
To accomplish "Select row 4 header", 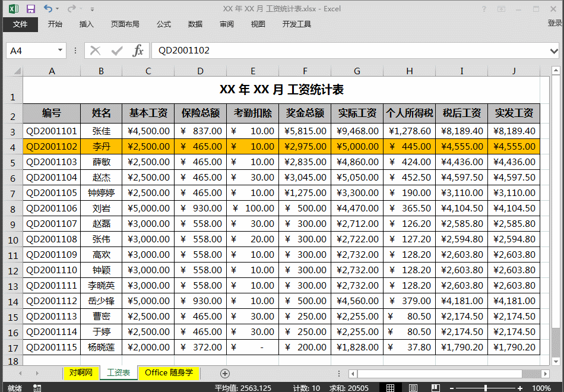I will click(13, 147).
